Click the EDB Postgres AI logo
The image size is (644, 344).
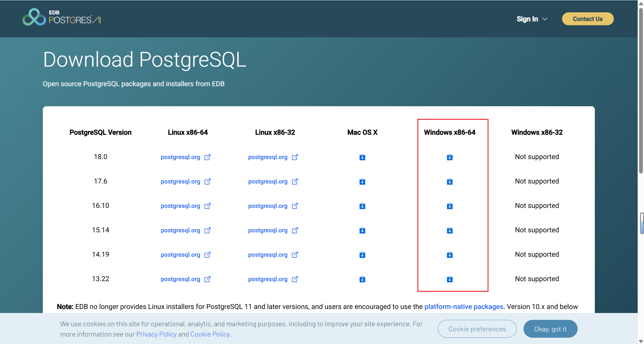(x=62, y=17)
